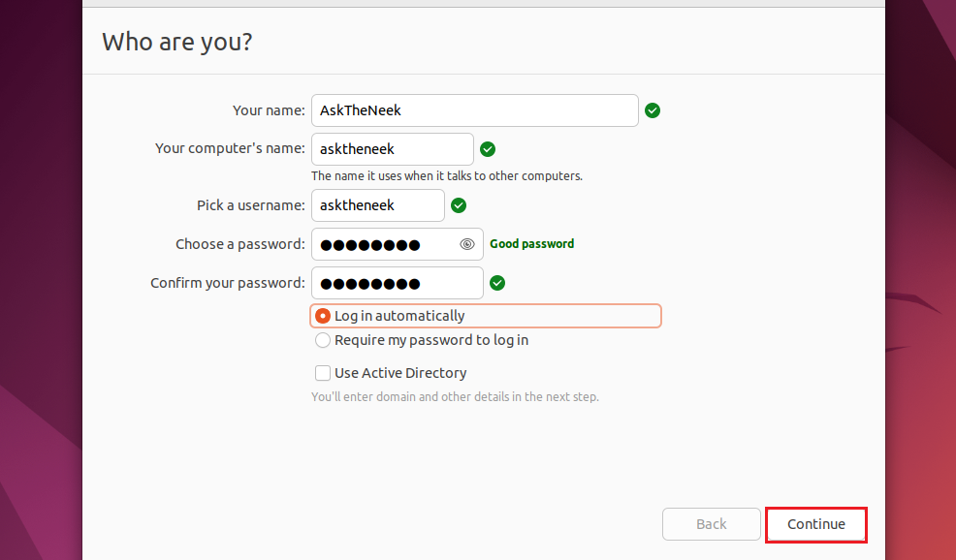Click the green checkmark beside Your name
956x560 pixels.
click(x=652, y=110)
